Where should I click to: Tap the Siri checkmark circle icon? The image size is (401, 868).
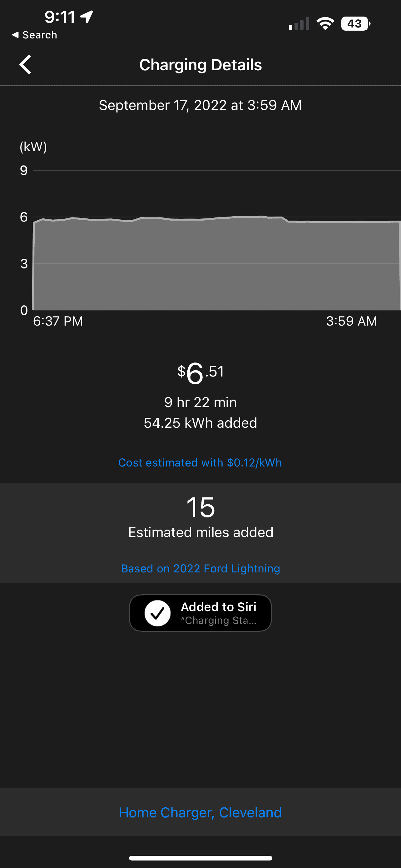click(x=158, y=613)
